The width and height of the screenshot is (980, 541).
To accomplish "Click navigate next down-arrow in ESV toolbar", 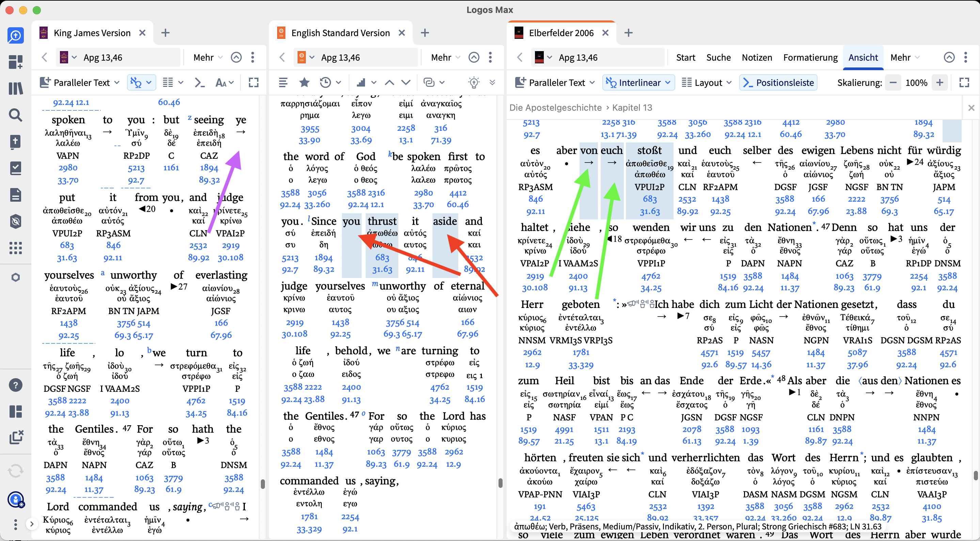I will pyautogui.click(x=406, y=83).
